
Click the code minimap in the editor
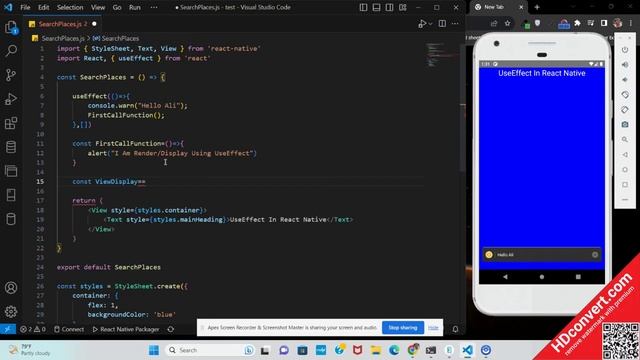coord(442,54)
